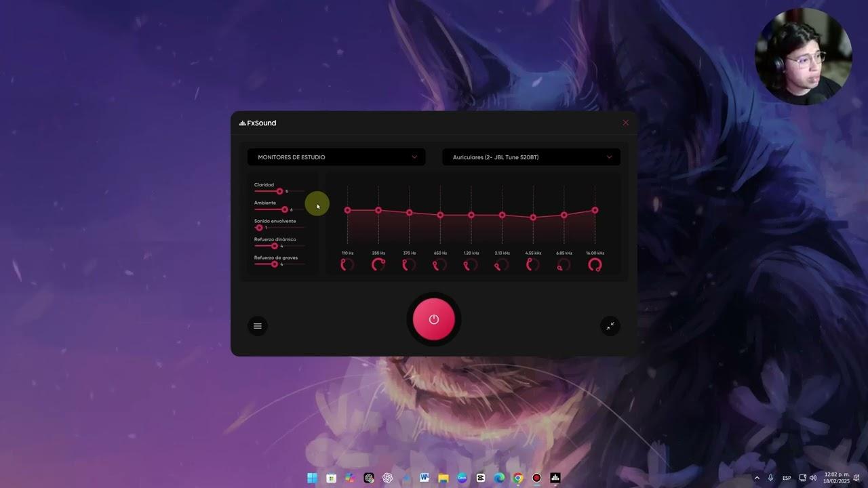Screen dimensions: 868x488
Task: Select the 110 Hz band knob
Action: (347, 264)
